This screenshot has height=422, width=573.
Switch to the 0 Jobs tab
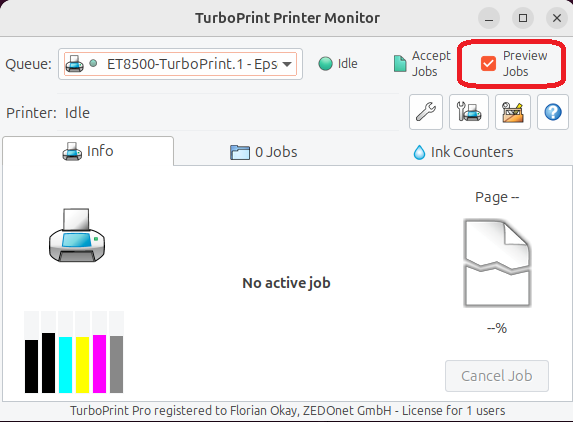[x=263, y=152]
